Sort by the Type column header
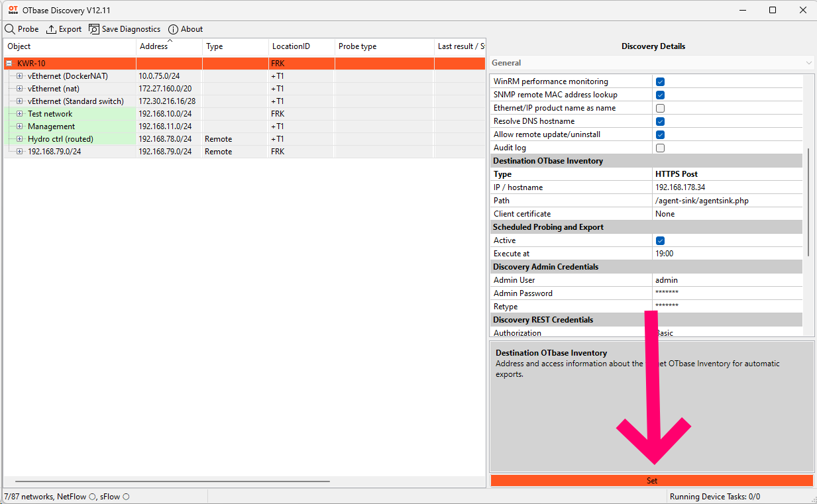This screenshot has width=817, height=504. pyautogui.click(x=236, y=46)
